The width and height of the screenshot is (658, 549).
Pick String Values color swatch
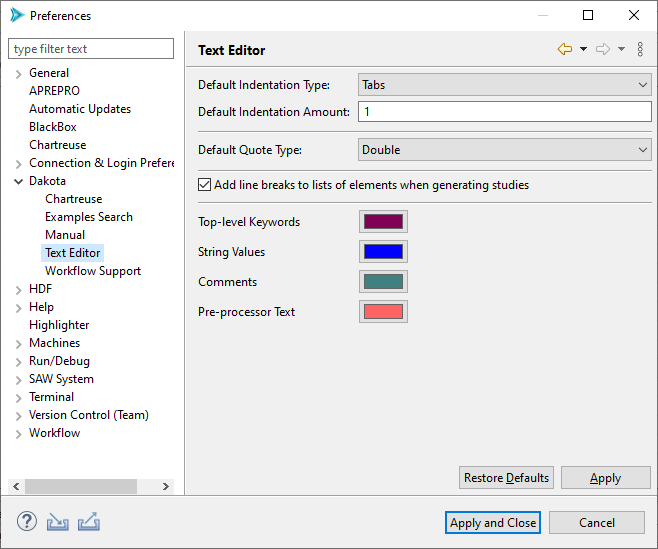[x=383, y=251]
